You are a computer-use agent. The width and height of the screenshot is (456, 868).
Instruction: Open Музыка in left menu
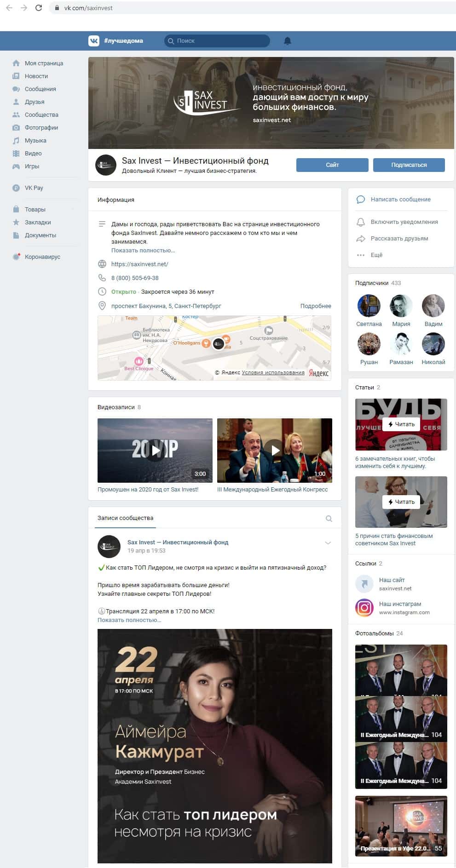35,141
